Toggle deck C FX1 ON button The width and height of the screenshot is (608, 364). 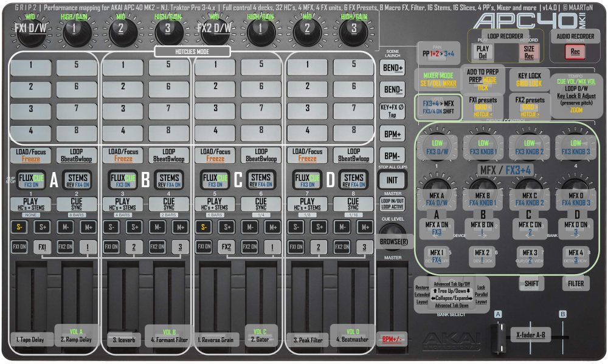(x=204, y=247)
